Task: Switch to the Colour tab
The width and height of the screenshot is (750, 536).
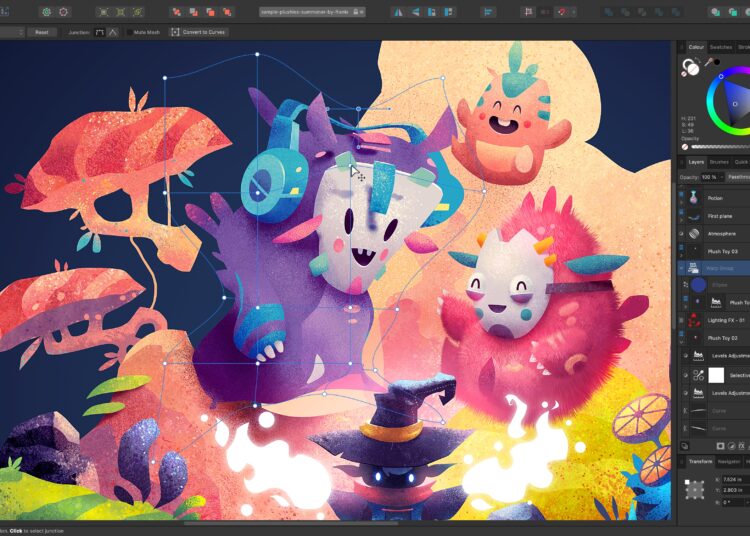Action: click(x=696, y=47)
